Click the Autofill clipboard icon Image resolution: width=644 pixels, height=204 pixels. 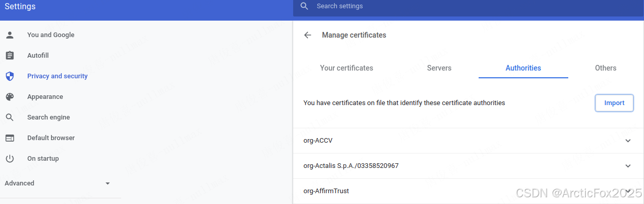(x=9, y=56)
